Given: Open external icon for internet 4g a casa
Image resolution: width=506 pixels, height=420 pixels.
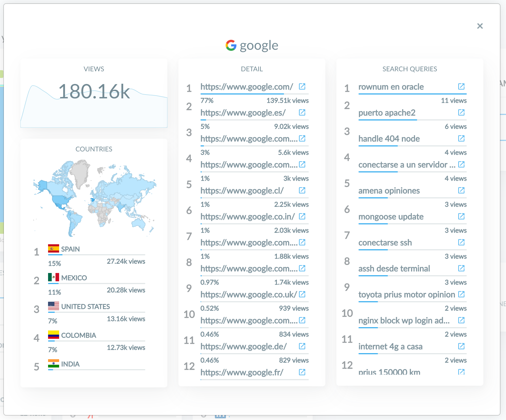Looking at the screenshot, I should pos(461,346).
